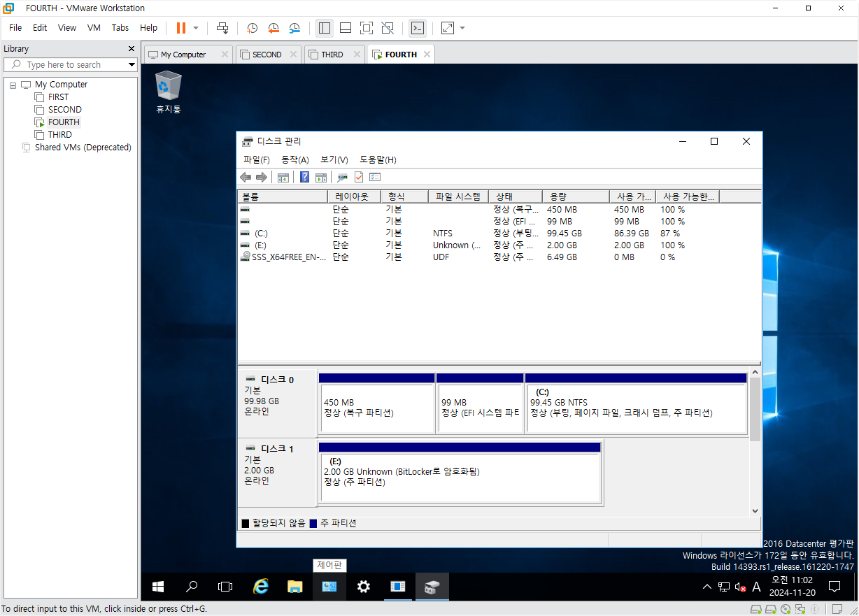Sort by the 볼륨 column header

coord(283,196)
